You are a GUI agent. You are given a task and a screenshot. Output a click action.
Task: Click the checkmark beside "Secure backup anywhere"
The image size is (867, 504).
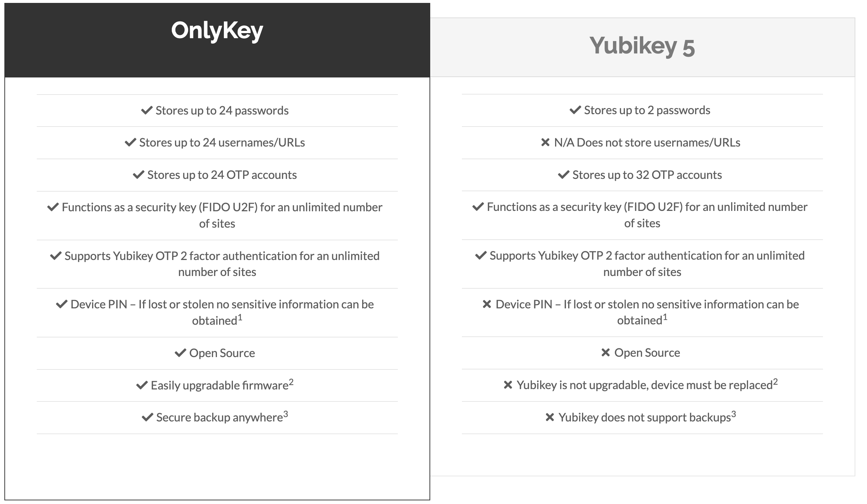[147, 417]
